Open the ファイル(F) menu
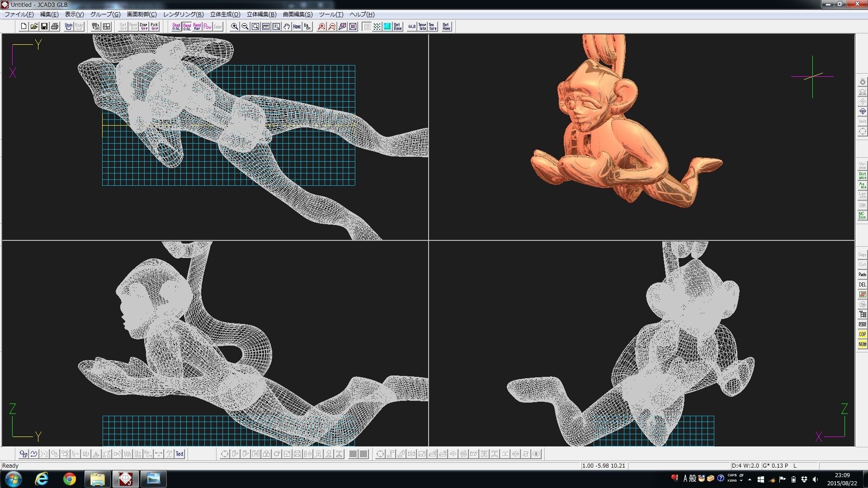868x488 pixels. click(x=19, y=14)
